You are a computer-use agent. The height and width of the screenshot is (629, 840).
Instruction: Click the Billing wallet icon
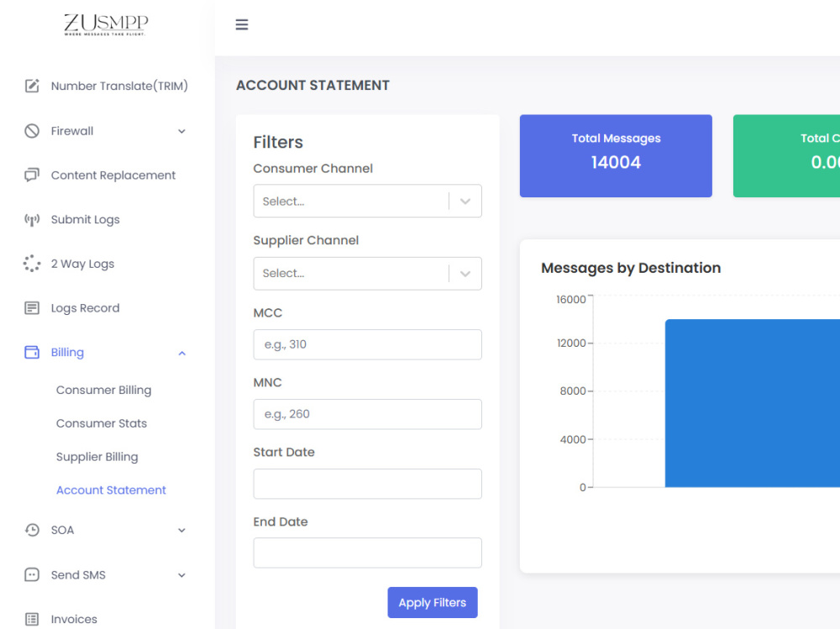point(32,352)
